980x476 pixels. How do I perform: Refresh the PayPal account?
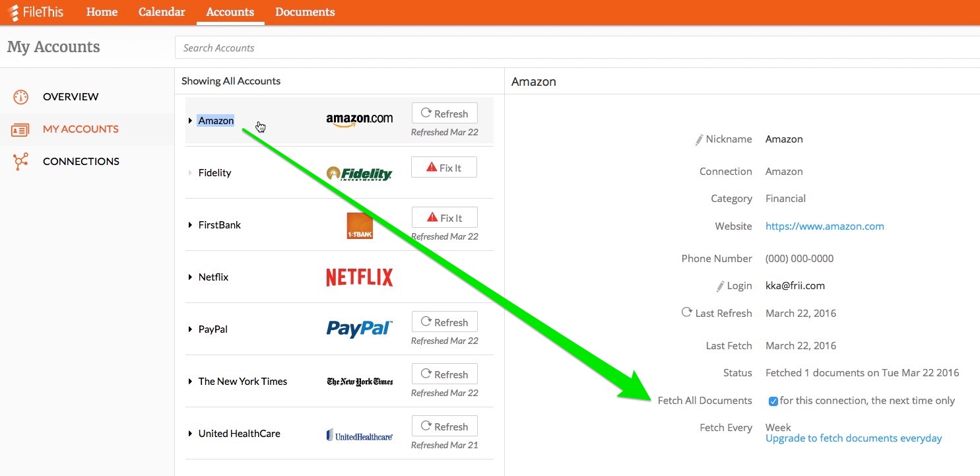pos(444,322)
